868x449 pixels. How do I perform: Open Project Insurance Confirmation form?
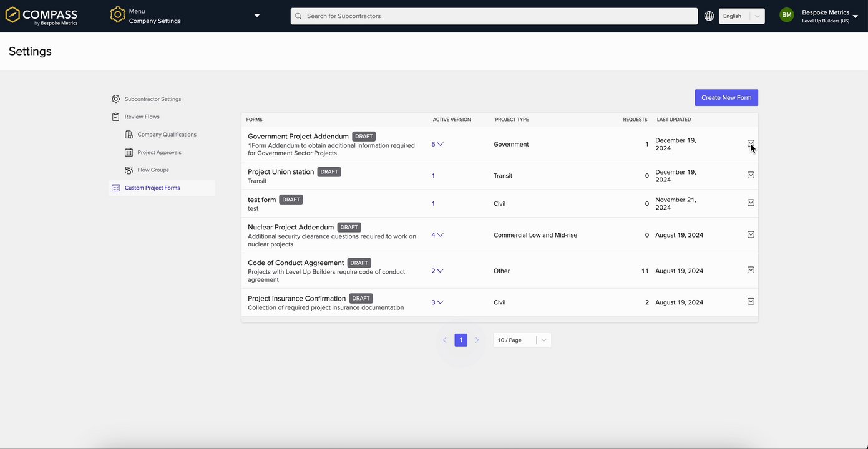click(x=296, y=299)
